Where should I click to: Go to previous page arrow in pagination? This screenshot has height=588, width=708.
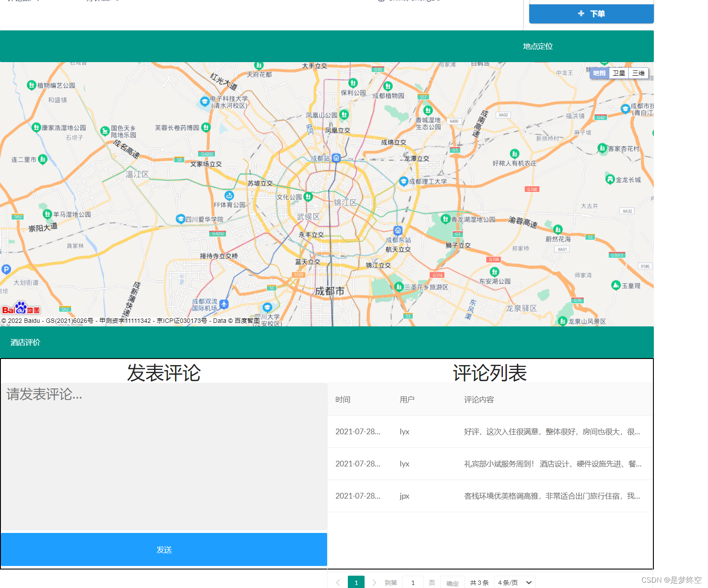[338, 582]
